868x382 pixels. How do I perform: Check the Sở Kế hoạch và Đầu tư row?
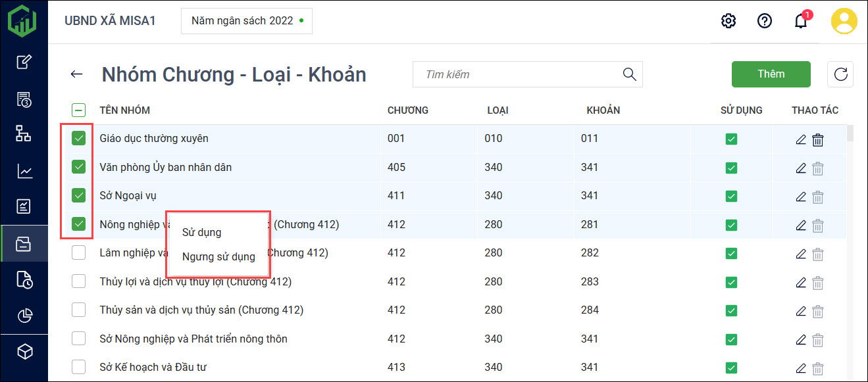tap(79, 367)
